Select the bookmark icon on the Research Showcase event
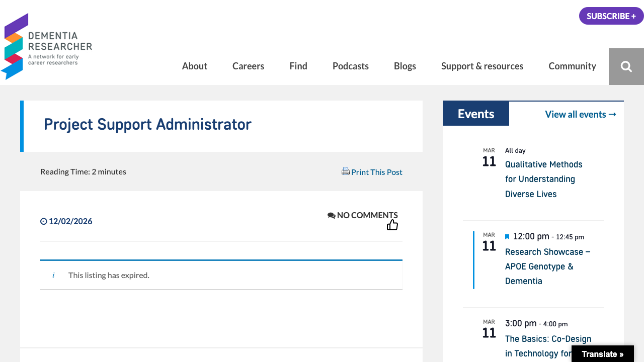 [507, 236]
